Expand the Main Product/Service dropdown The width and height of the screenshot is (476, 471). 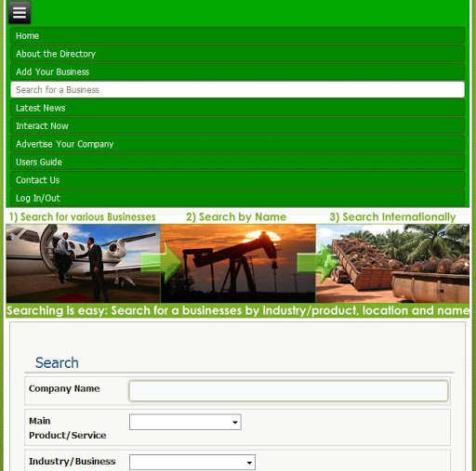(x=185, y=422)
